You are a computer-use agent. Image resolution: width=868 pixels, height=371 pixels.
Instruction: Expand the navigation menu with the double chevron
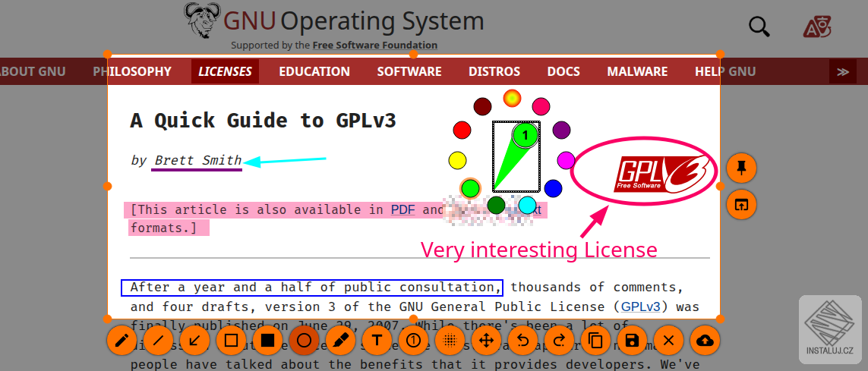(842, 71)
